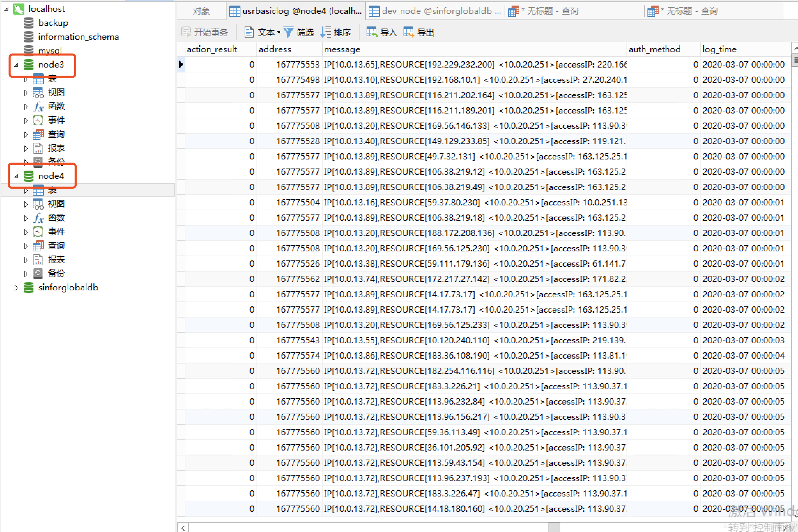Expand the sinforglobaldb database node

[x=16, y=288]
